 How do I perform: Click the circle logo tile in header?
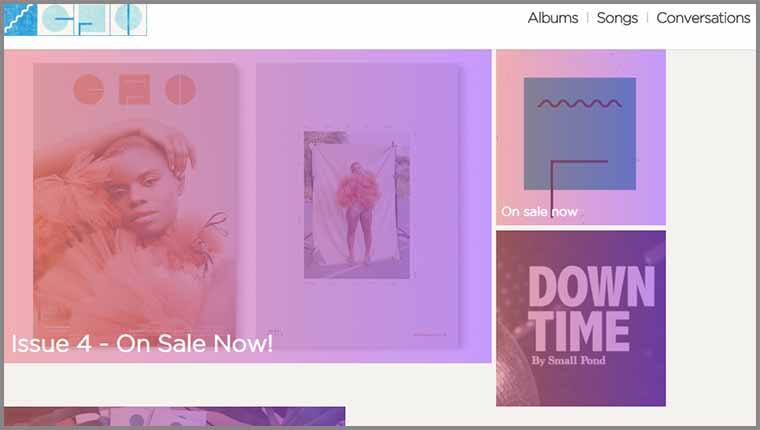coord(56,19)
